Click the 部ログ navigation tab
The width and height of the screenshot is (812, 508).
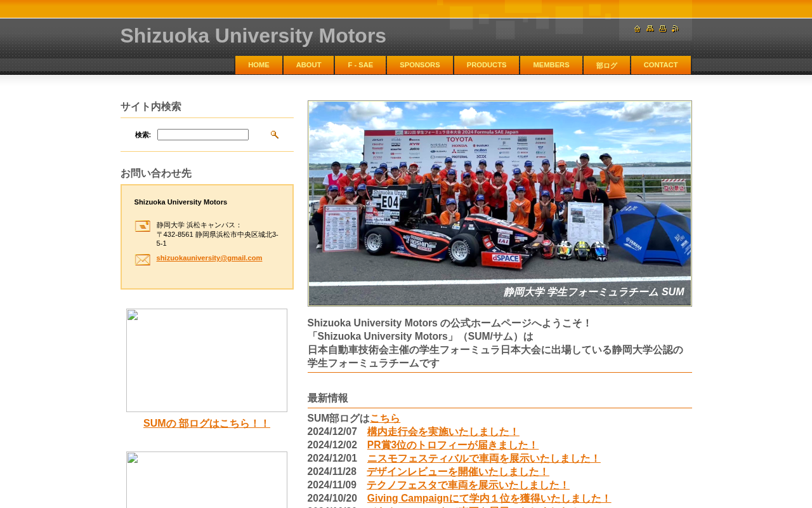(606, 65)
